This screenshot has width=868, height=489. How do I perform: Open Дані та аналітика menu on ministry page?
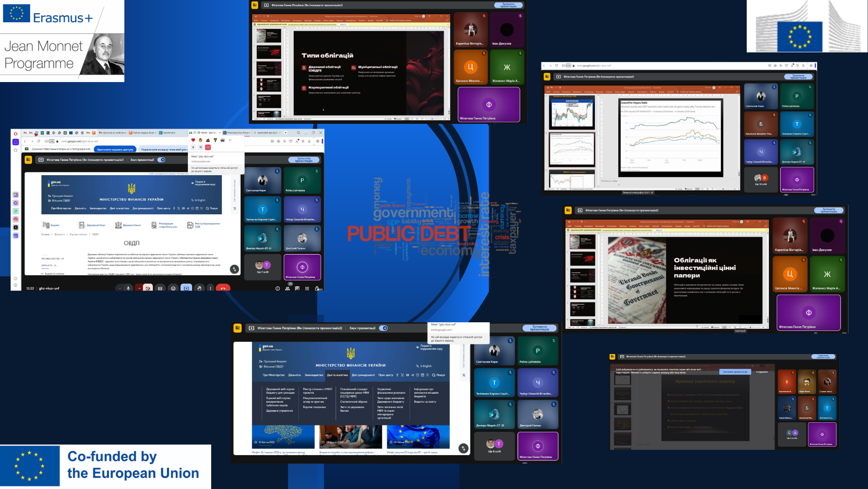pos(337,375)
